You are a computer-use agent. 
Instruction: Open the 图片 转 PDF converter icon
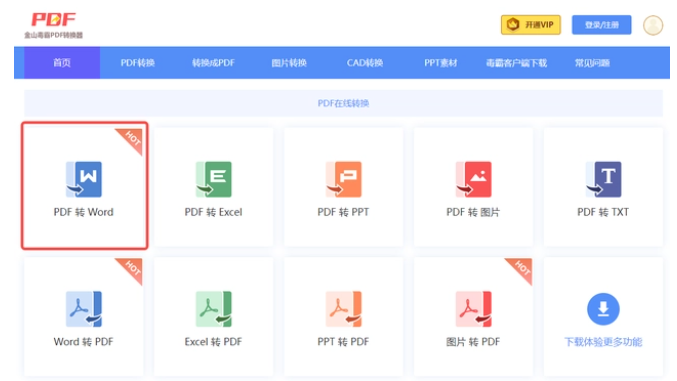point(474,309)
